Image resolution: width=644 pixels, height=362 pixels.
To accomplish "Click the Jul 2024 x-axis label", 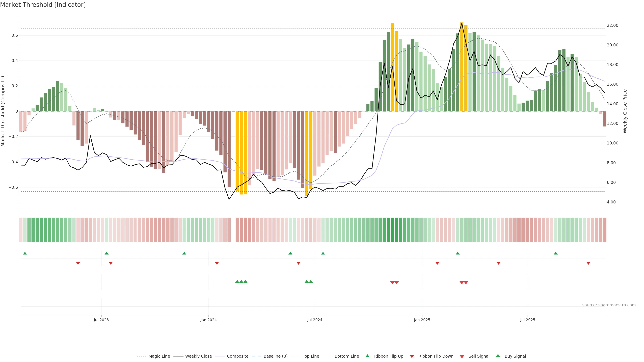I will (x=314, y=320).
